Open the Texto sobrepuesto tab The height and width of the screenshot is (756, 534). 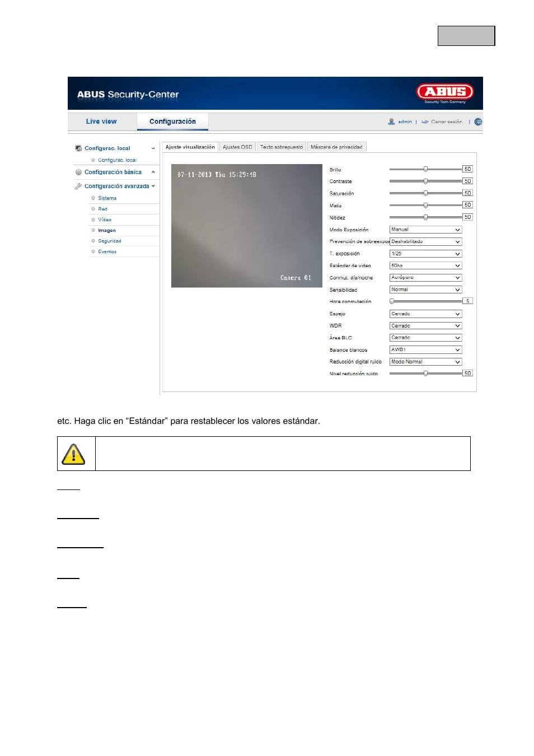[x=282, y=147]
